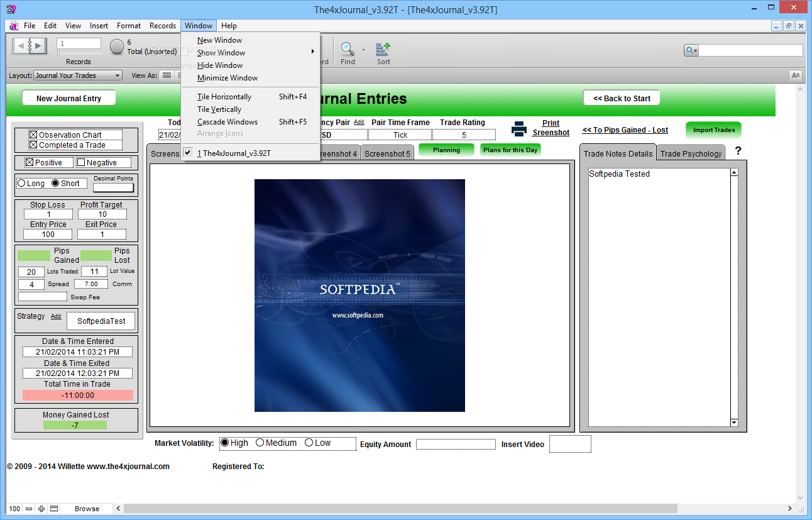812x520 pixels.
Task: Select the Short radio button
Action: (x=55, y=183)
